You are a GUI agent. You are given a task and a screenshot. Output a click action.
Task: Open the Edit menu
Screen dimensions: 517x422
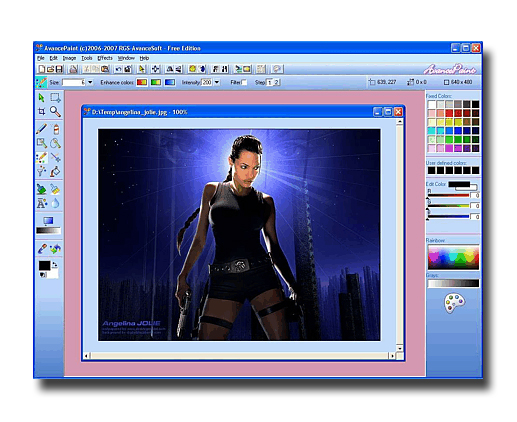[53, 58]
